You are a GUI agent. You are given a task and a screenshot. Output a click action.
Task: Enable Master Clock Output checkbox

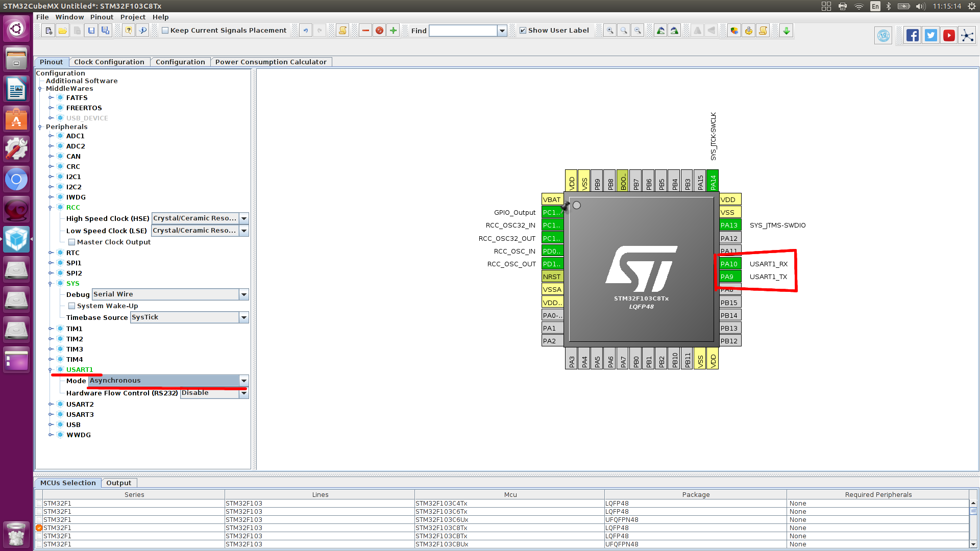coord(72,242)
